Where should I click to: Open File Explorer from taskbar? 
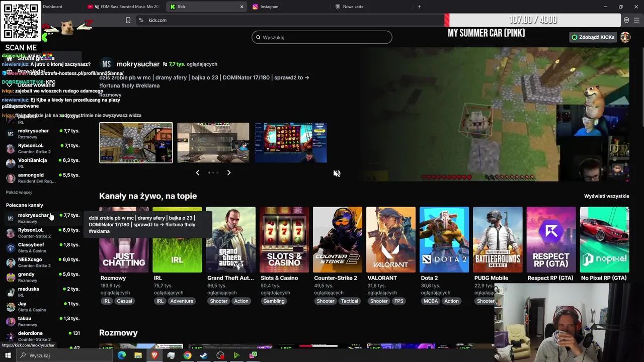(138, 355)
